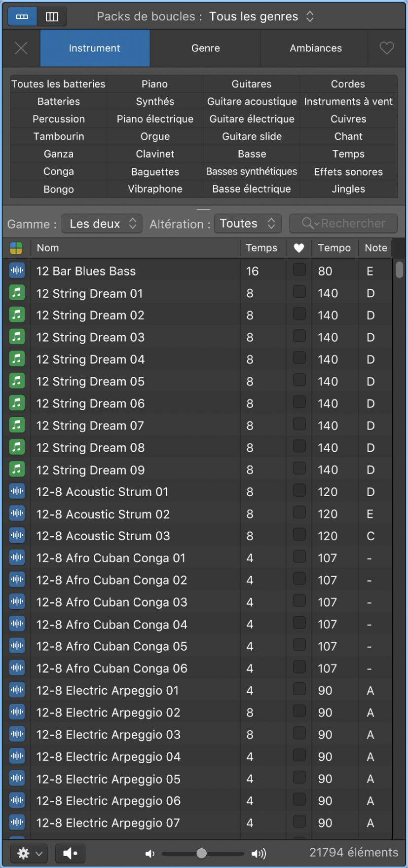This screenshot has height=868, width=408.
Task: Switch to the Ambiances tab
Action: coord(315,48)
